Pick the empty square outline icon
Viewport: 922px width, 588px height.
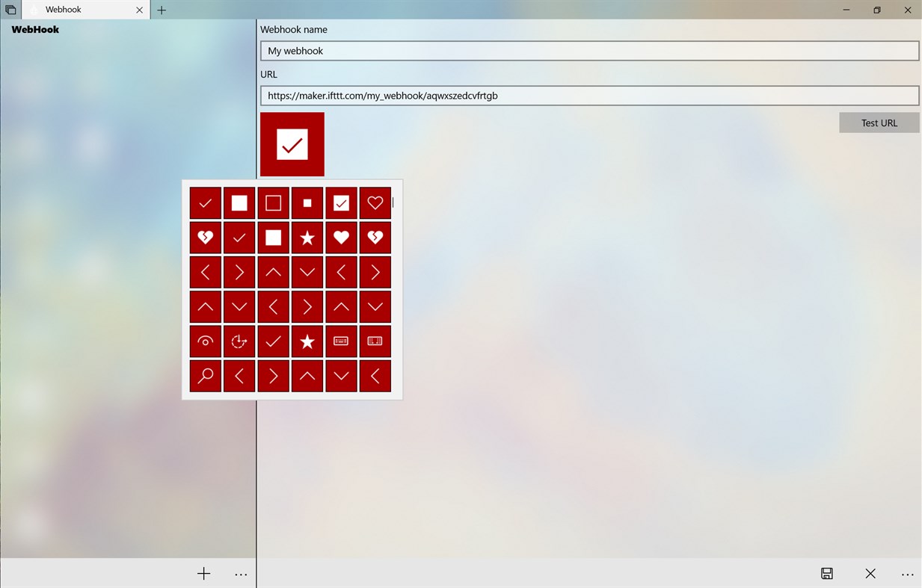coord(273,202)
